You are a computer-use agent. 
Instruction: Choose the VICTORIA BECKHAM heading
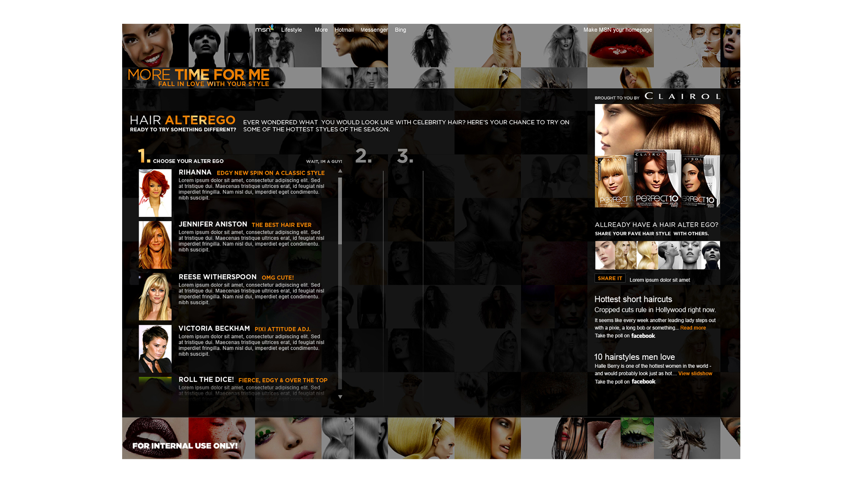tap(214, 329)
